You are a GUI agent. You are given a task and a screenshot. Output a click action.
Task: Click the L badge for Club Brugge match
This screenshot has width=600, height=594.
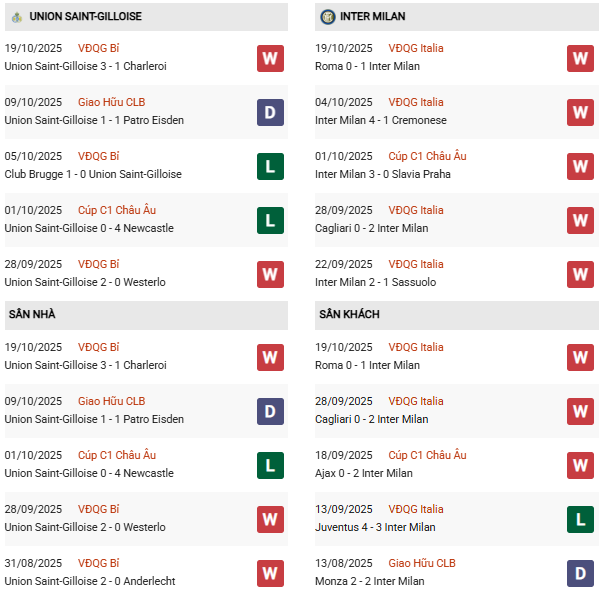[x=270, y=166]
